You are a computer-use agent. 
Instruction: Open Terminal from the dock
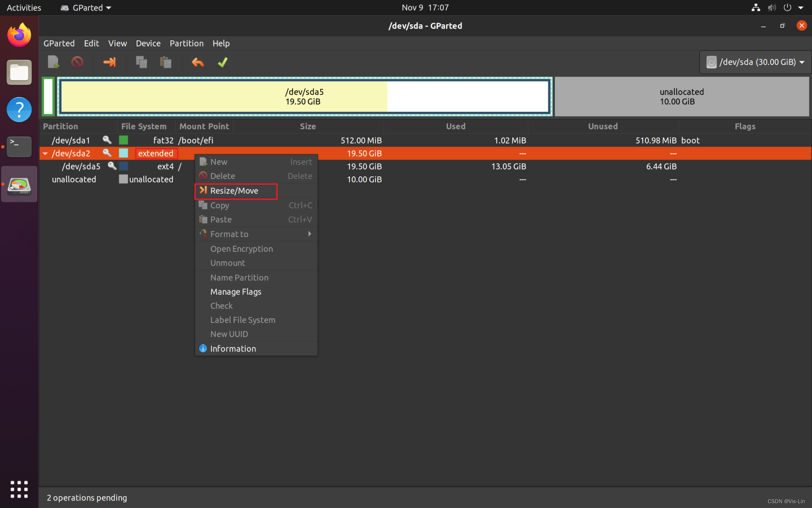tap(19, 147)
